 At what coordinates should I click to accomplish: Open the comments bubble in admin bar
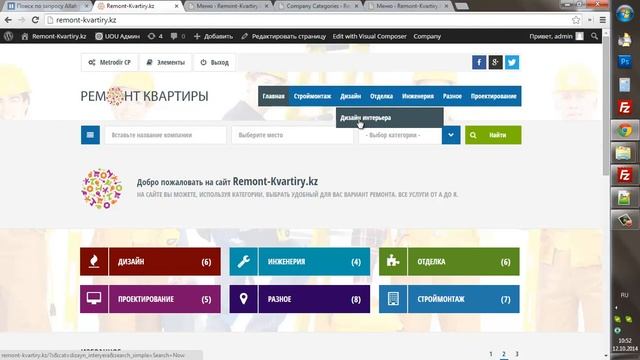pyautogui.click(x=178, y=36)
